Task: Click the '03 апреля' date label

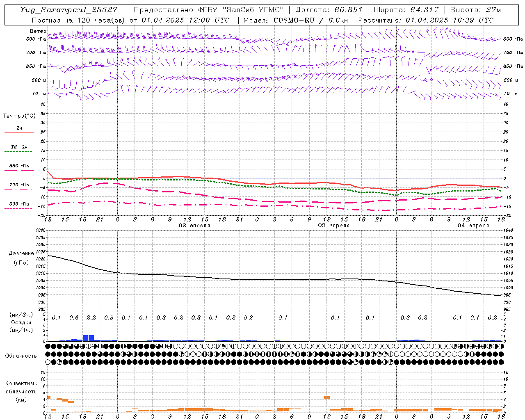Action: coord(334,226)
